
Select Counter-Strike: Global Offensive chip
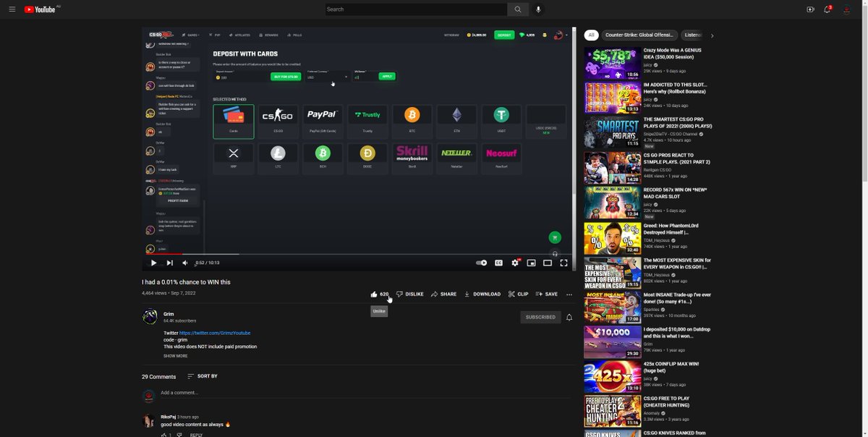(639, 35)
